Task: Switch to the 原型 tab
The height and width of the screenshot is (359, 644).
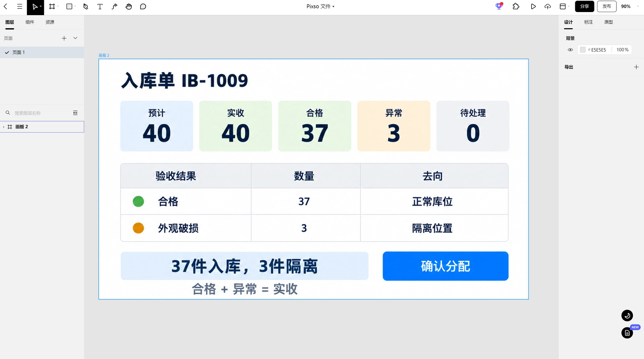Action: click(608, 22)
